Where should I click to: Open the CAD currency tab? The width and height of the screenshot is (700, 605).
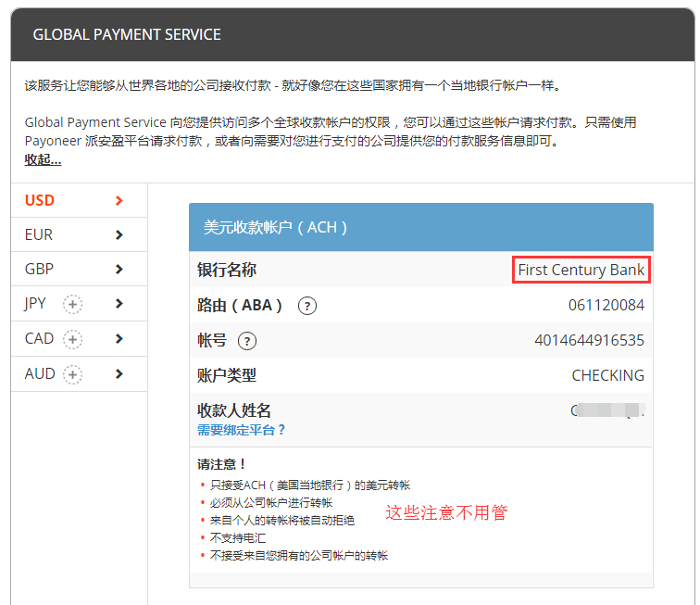tap(79, 339)
